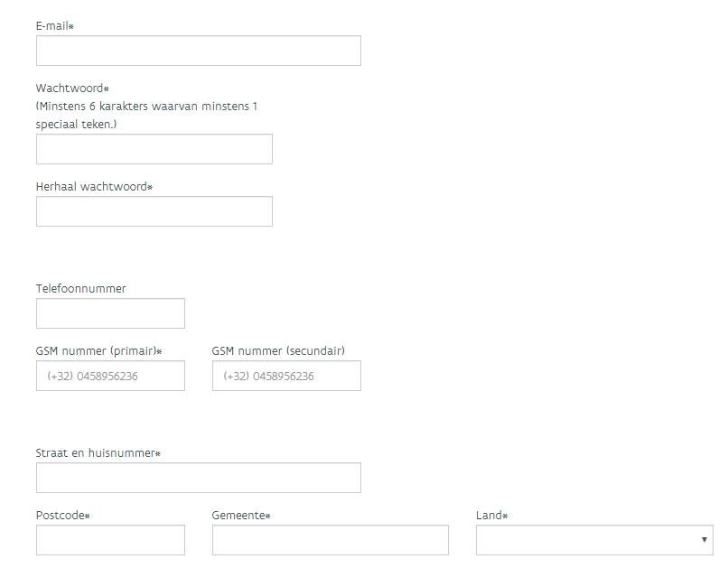Click the GSM nummer (secundair) field
The width and height of the screenshot is (728, 568).
click(286, 376)
